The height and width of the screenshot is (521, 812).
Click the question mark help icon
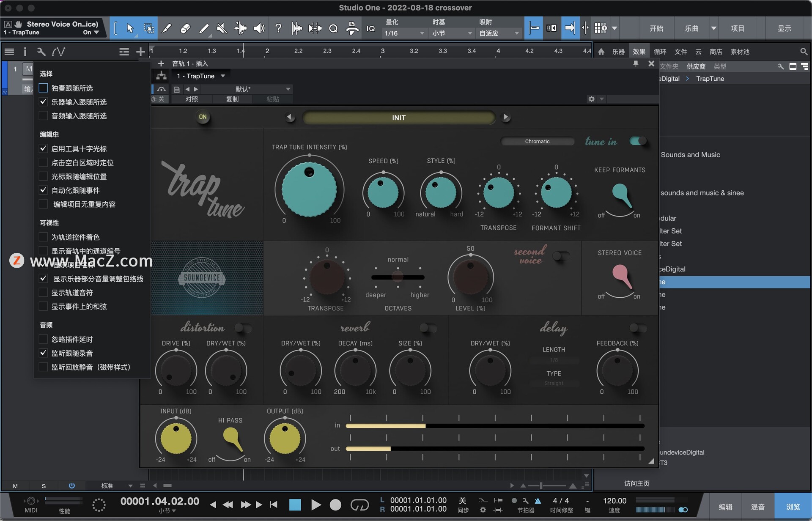(278, 28)
